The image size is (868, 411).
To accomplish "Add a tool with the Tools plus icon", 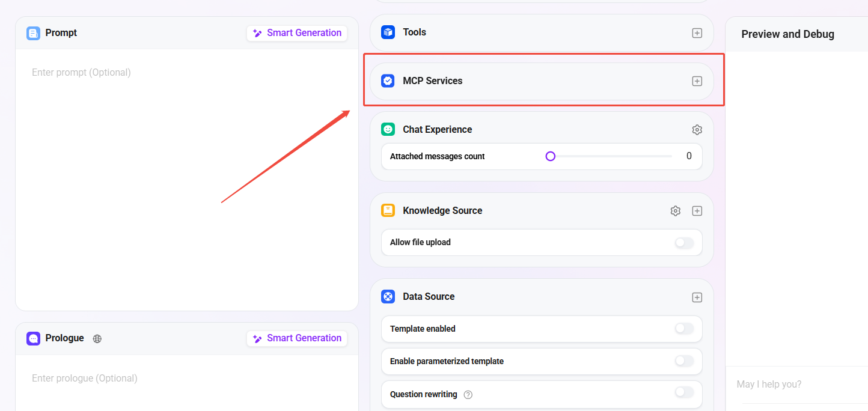I will pos(697,33).
